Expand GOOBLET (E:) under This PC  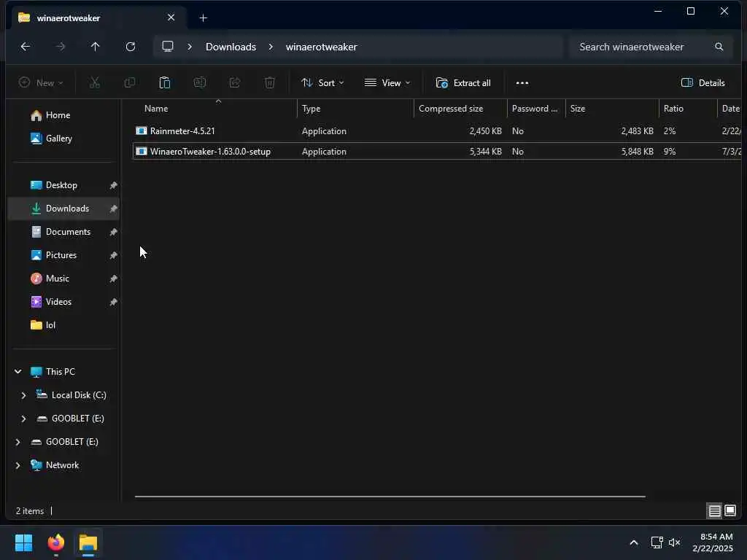(23, 419)
